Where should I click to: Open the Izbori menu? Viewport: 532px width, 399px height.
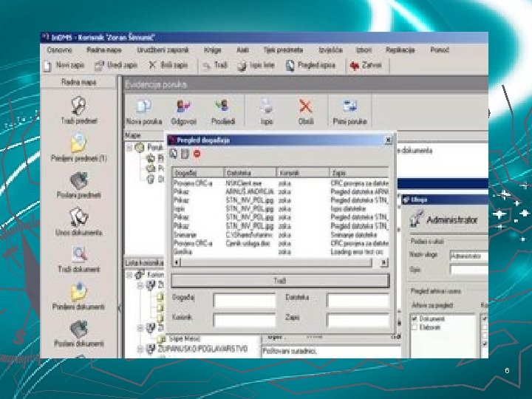tap(364, 50)
